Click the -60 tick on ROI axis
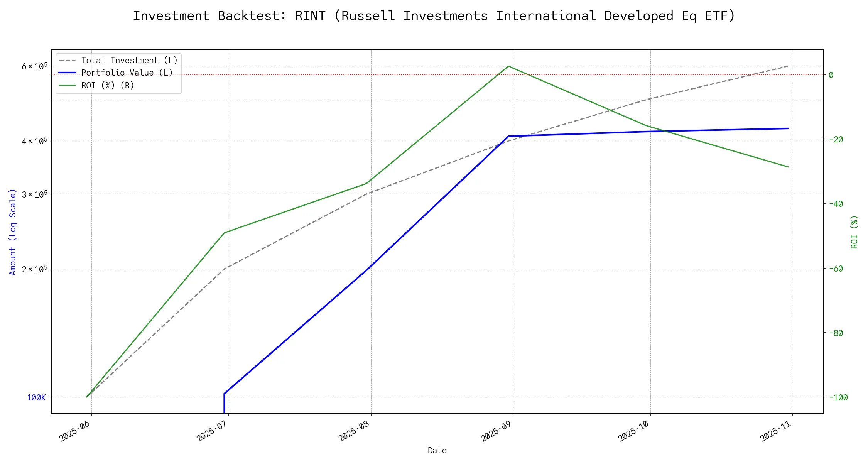 point(836,269)
